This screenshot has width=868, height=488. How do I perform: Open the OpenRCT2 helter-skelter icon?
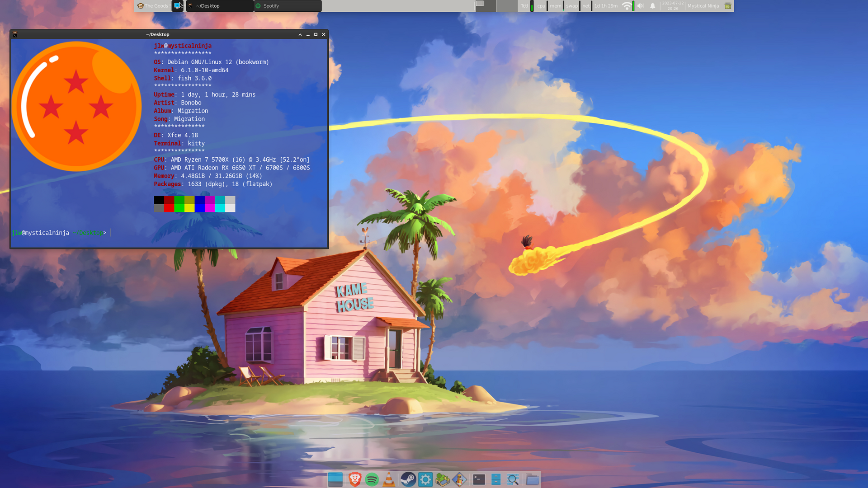[460, 479]
